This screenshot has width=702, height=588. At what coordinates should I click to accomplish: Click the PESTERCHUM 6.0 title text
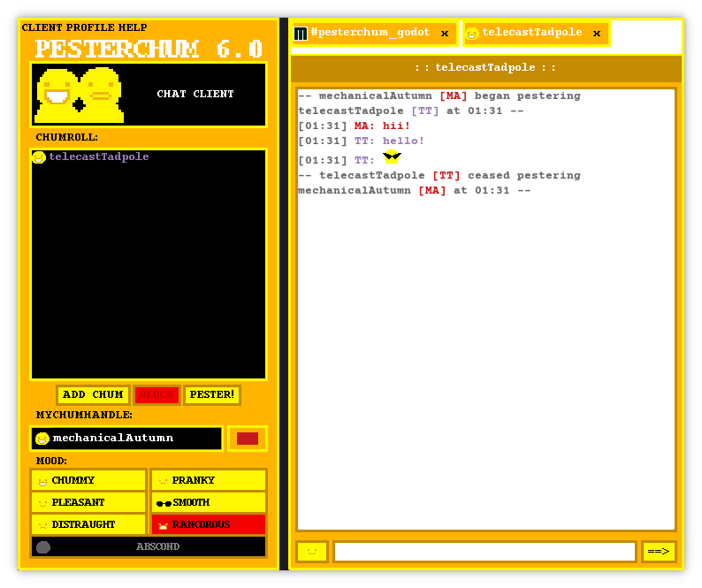tap(149, 49)
